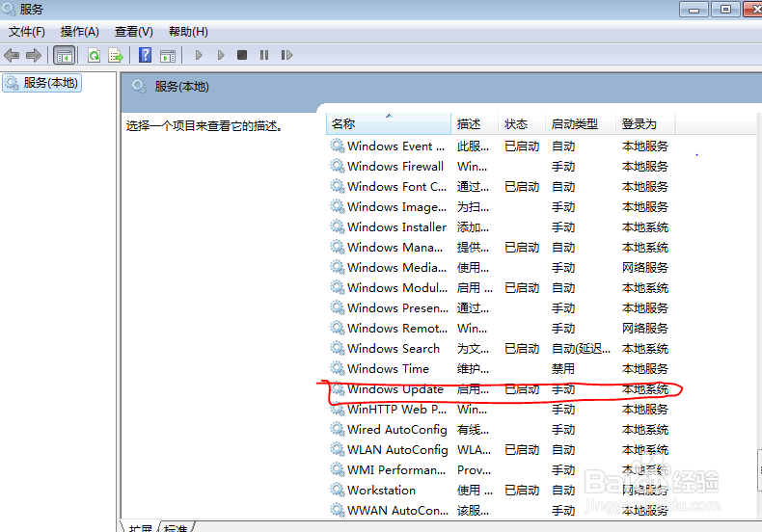Select the Windows Installer service
The height and width of the screenshot is (532, 762).
click(x=500, y=227)
